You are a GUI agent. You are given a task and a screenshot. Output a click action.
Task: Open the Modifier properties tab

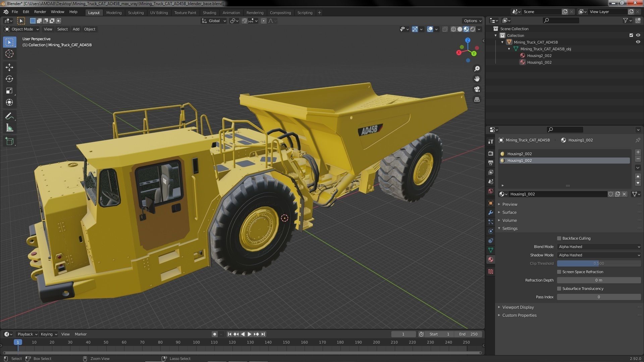point(491,213)
